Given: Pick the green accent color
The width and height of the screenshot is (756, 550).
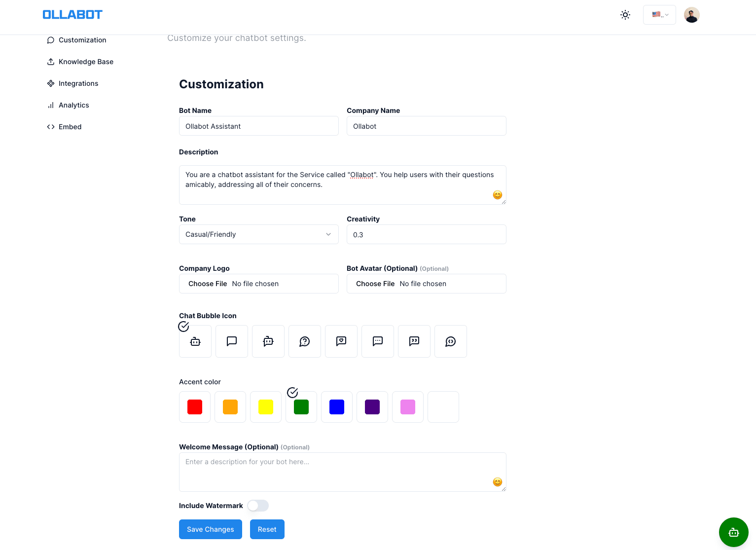Looking at the screenshot, I should [x=301, y=407].
